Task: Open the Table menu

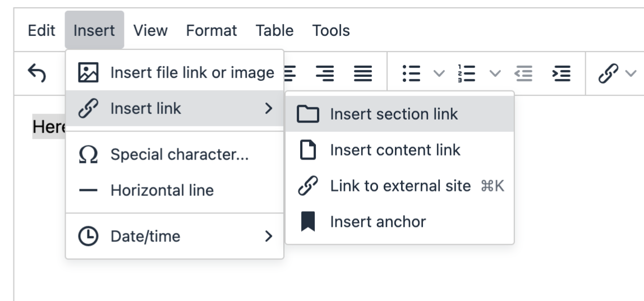Action: [274, 30]
